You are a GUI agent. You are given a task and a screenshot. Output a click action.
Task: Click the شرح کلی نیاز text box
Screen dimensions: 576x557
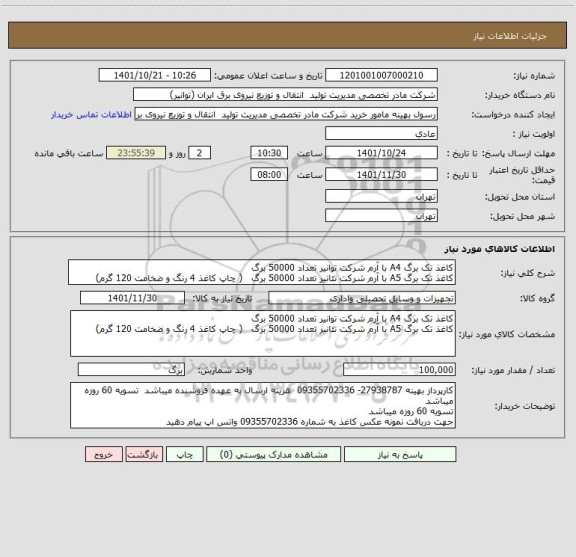[x=262, y=273]
